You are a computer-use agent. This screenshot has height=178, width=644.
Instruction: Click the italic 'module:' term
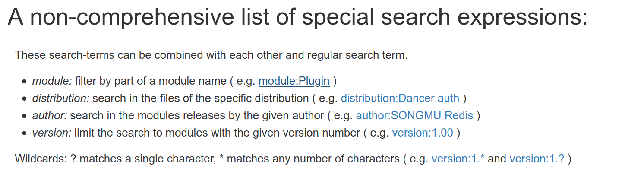(x=52, y=81)
